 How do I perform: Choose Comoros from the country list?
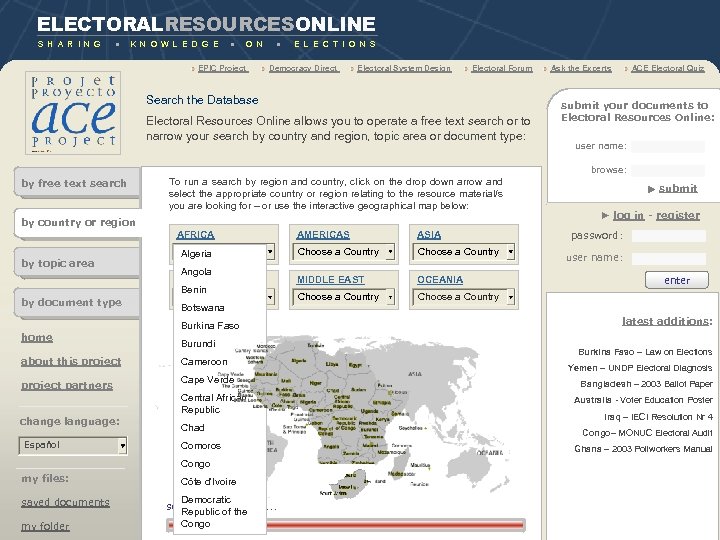point(201,446)
